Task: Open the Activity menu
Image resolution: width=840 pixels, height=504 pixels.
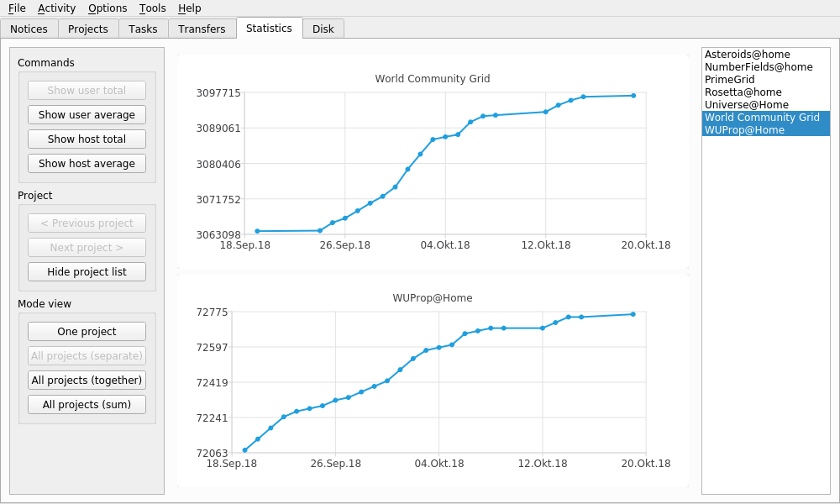Action: 56,8
